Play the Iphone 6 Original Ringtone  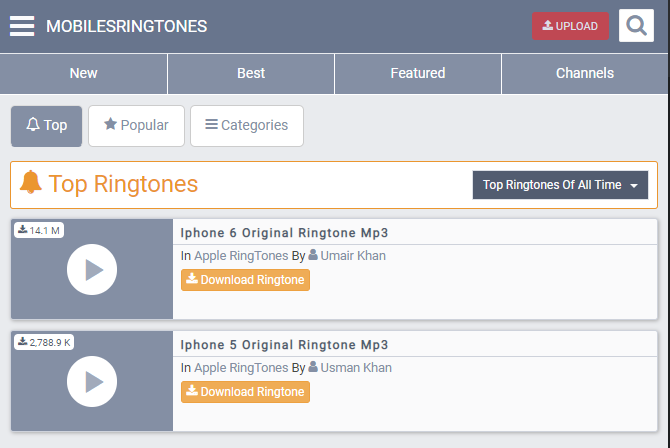[92, 269]
